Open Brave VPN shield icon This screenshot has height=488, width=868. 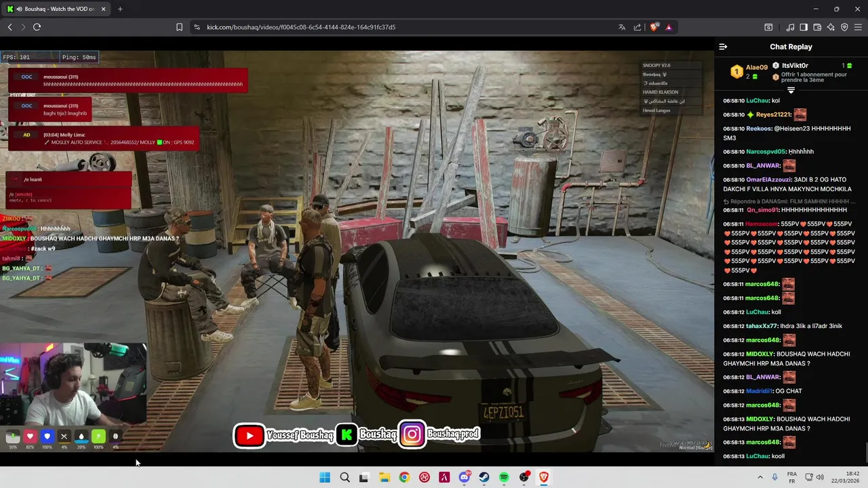click(844, 27)
